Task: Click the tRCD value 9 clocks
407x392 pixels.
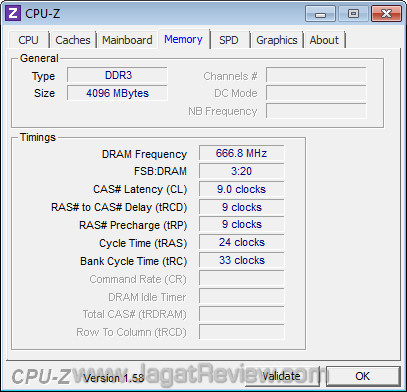Action: click(241, 207)
